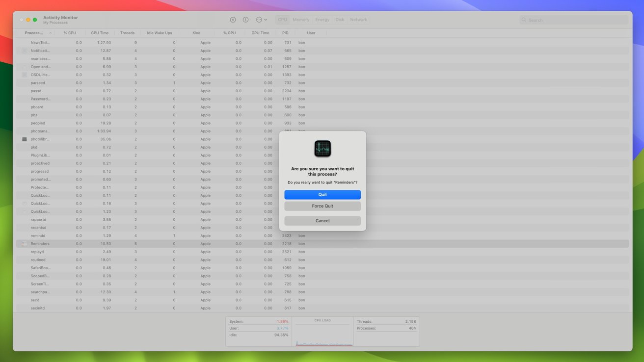Choose Force Quit in the dialog
Image resolution: width=644 pixels, height=362 pixels.
coord(322,206)
